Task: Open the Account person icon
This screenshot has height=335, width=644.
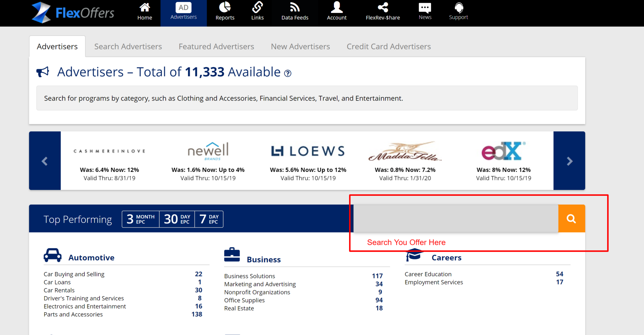Action: [336, 7]
